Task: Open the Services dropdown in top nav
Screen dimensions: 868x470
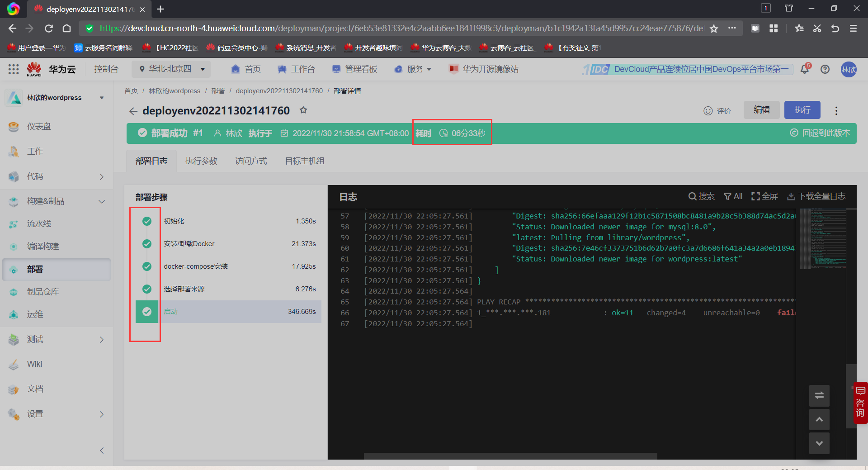Action: point(413,69)
